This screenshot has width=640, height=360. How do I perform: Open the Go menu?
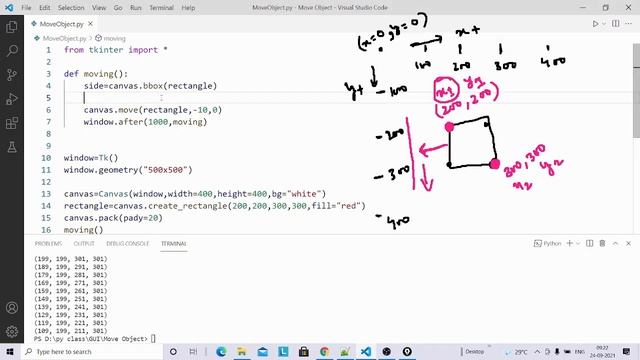coord(118,7)
